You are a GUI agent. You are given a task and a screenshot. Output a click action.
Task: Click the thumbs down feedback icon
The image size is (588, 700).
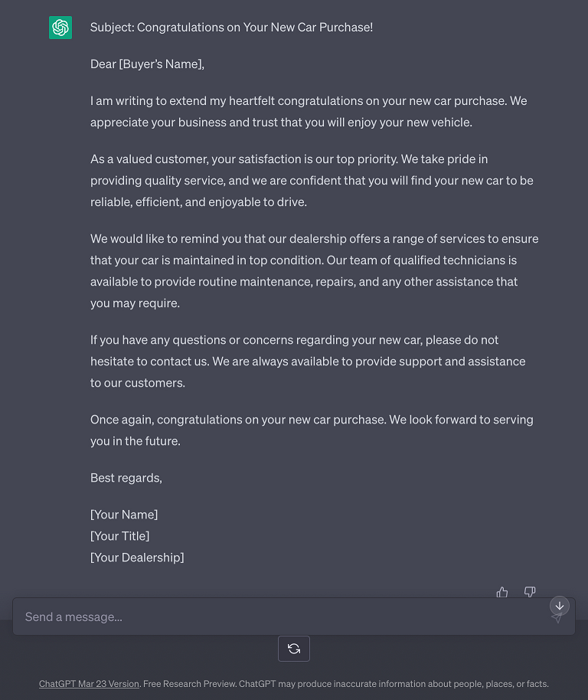pyautogui.click(x=530, y=592)
